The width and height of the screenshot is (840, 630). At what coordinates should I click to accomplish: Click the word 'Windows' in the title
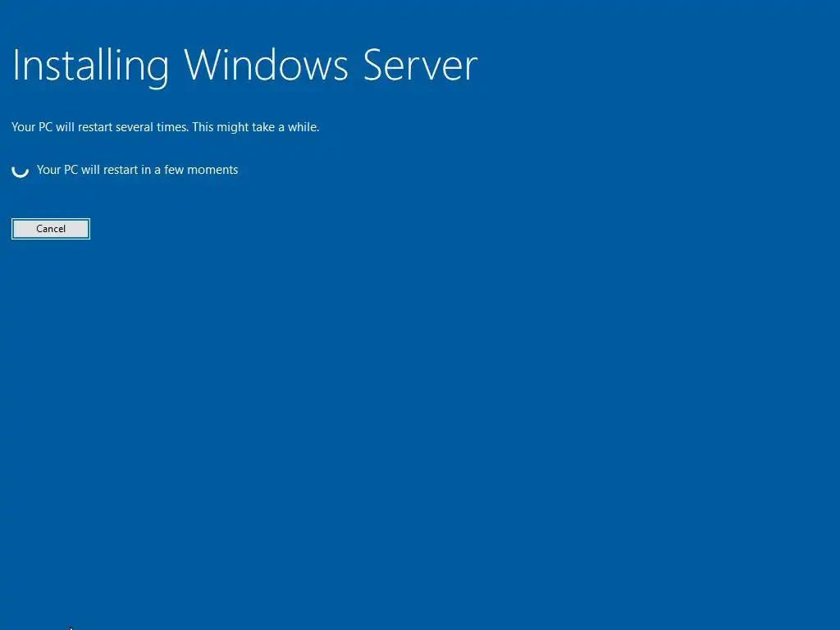click(267, 66)
